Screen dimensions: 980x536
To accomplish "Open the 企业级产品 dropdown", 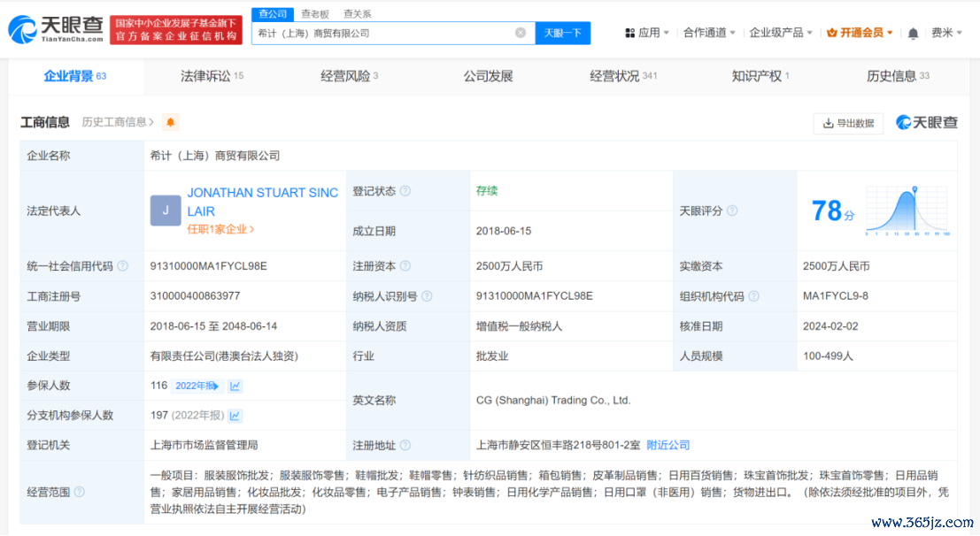I will (x=781, y=33).
